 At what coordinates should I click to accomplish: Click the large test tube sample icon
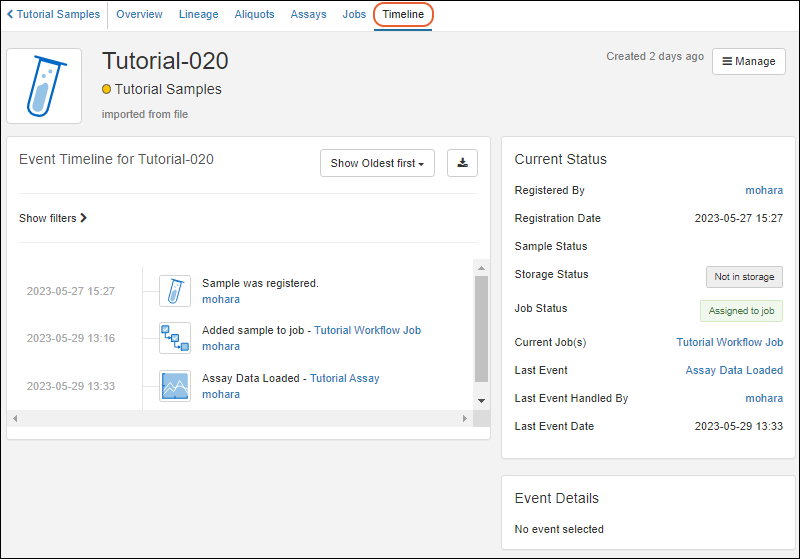point(44,86)
